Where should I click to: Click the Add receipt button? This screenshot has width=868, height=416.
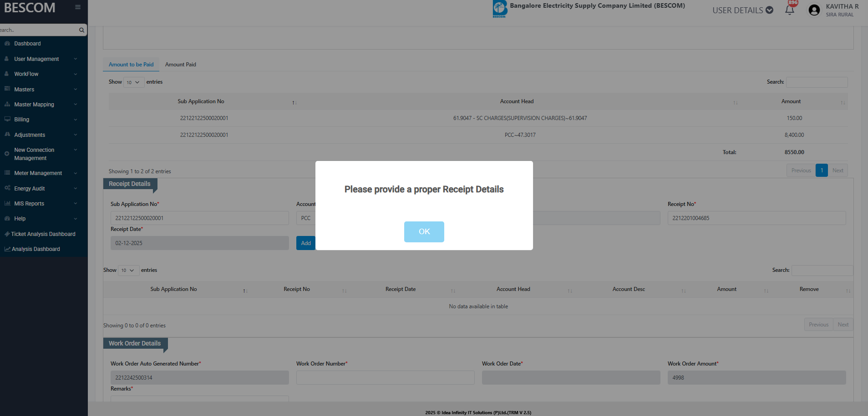[306, 243]
